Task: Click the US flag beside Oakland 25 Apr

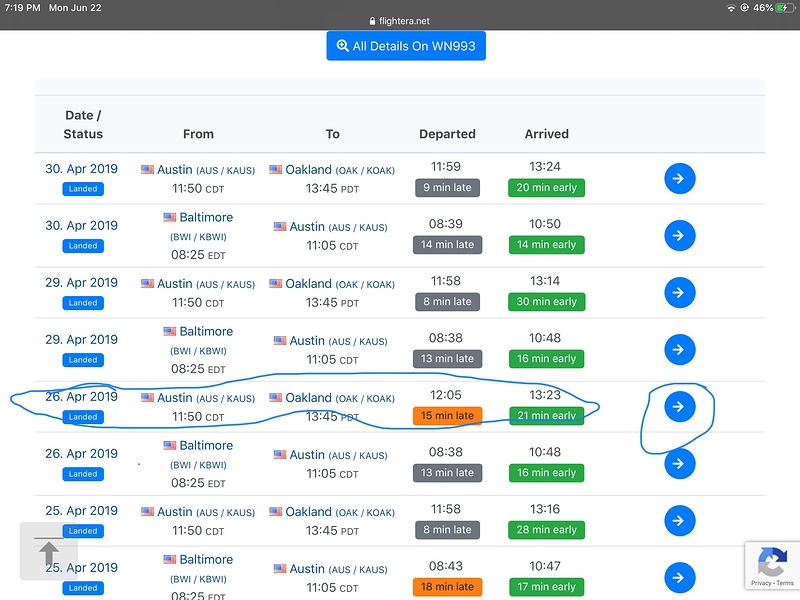Action: click(276, 512)
